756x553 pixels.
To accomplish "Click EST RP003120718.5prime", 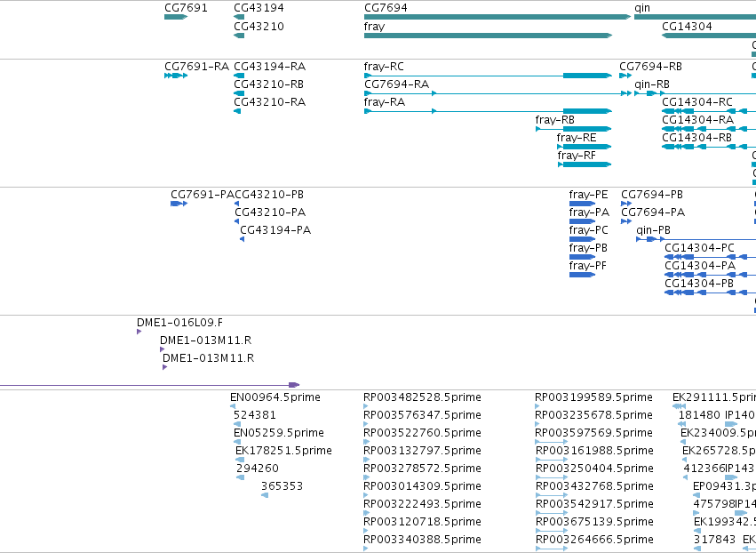I will click(x=422, y=522).
